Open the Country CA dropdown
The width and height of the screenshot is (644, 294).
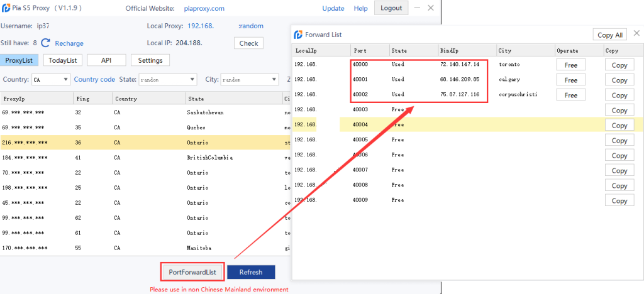pyautogui.click(x=51, y=80)
